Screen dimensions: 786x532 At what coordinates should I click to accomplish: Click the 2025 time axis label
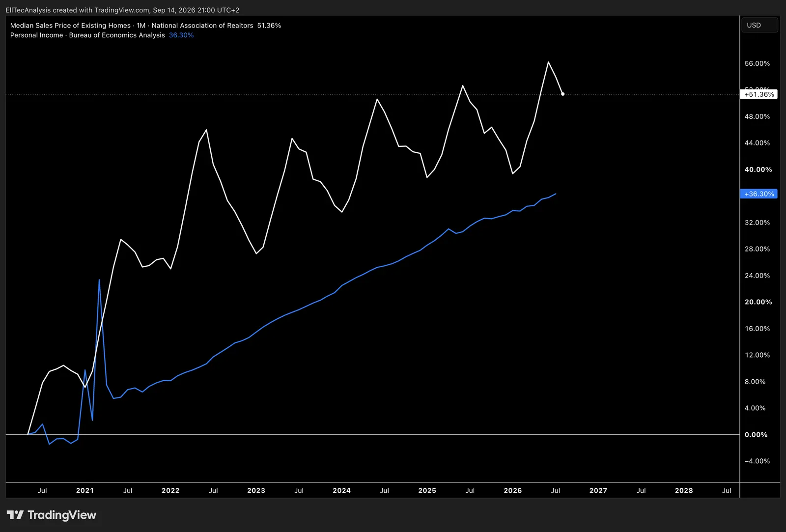pos(427,490)
